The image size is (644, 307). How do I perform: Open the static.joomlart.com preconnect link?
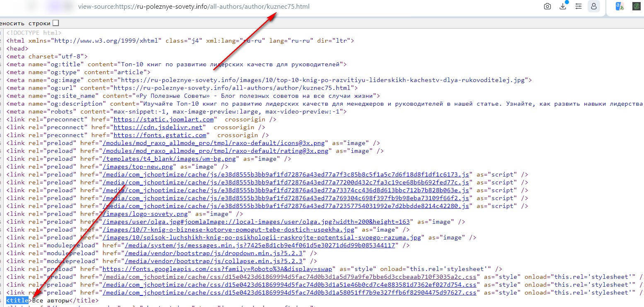[x=164, y=119]
